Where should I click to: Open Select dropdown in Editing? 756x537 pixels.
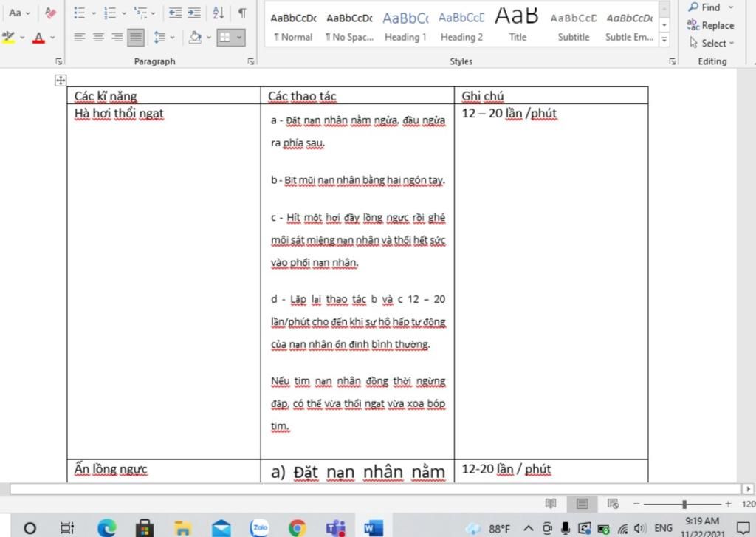pos(712,43)
